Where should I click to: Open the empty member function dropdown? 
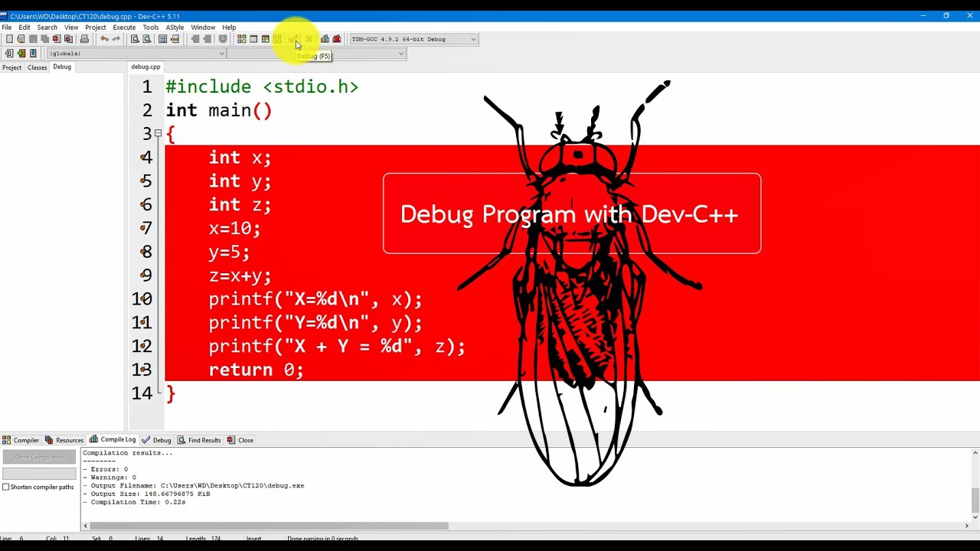pyautogui.click(x=316, y=54)
